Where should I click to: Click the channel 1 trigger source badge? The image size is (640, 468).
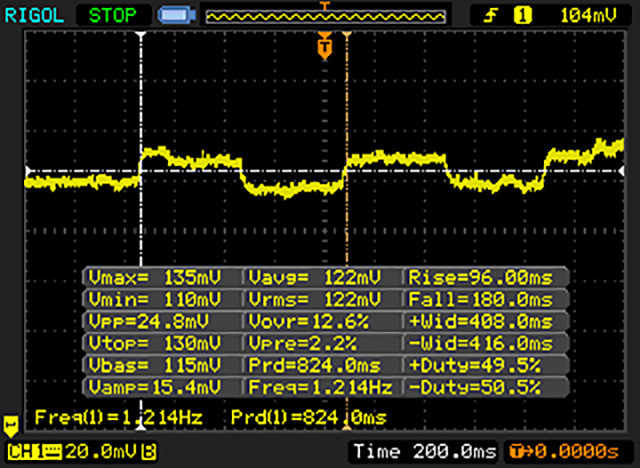522,16
